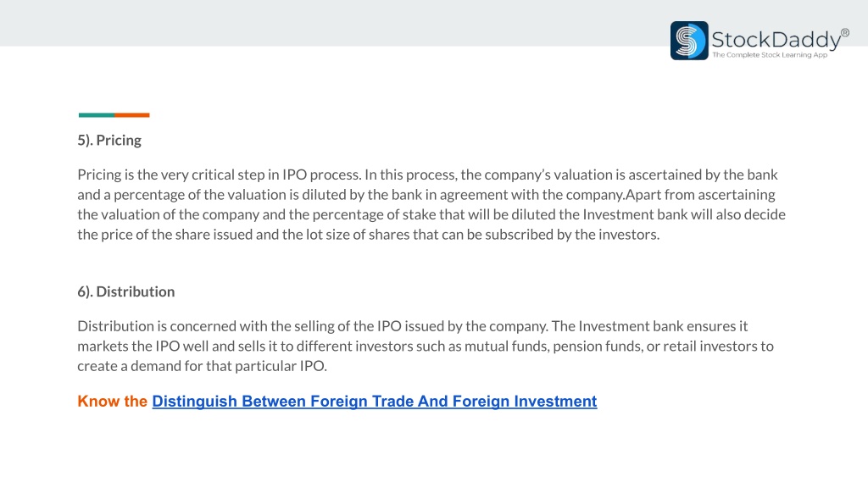This screenshot has width=868, height=488.
Task: Click the line 'create a demand for that particular IPO'
Action: tap(202, 366)
